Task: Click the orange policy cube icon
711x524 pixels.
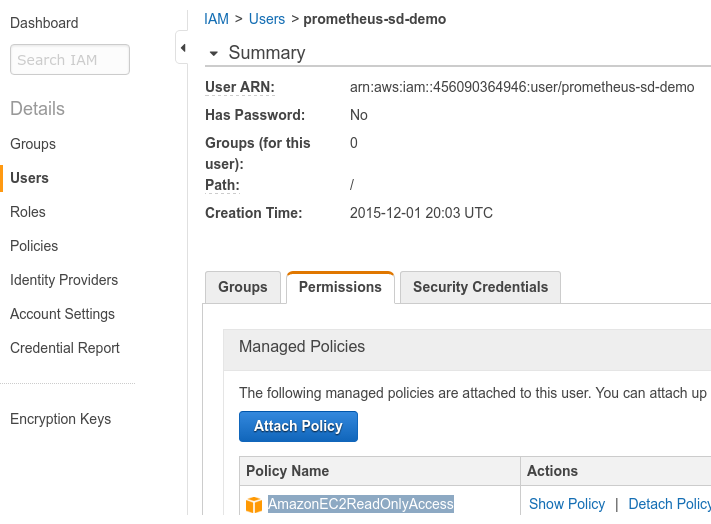Action: coord(254,505)
